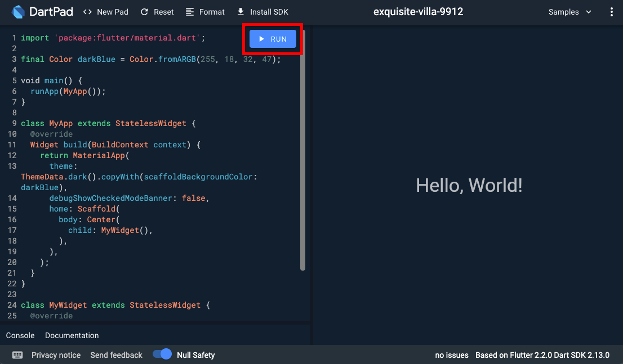Open the Documentation tab
Image resolution: width=623 pixels, height=364 pixels.
(72, 335)
